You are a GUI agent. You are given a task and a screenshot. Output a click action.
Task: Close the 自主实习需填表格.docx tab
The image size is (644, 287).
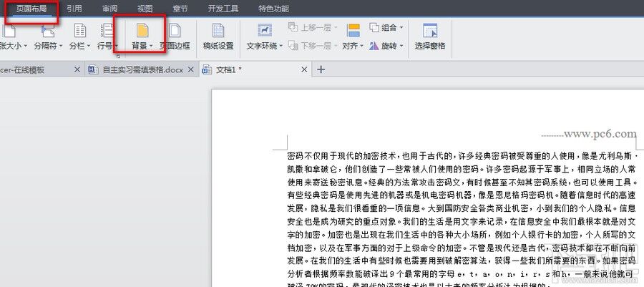click(x=190, y=70)
